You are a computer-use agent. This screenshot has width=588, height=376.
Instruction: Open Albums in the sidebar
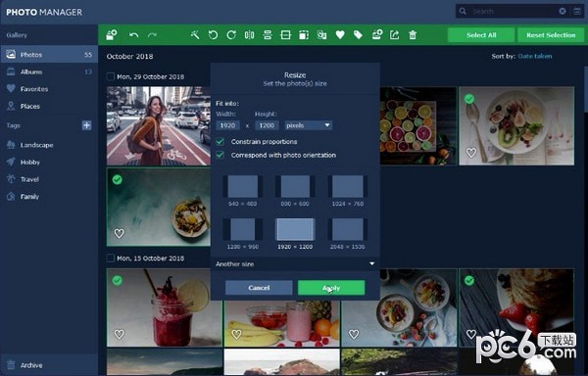(x=49, y=71)
